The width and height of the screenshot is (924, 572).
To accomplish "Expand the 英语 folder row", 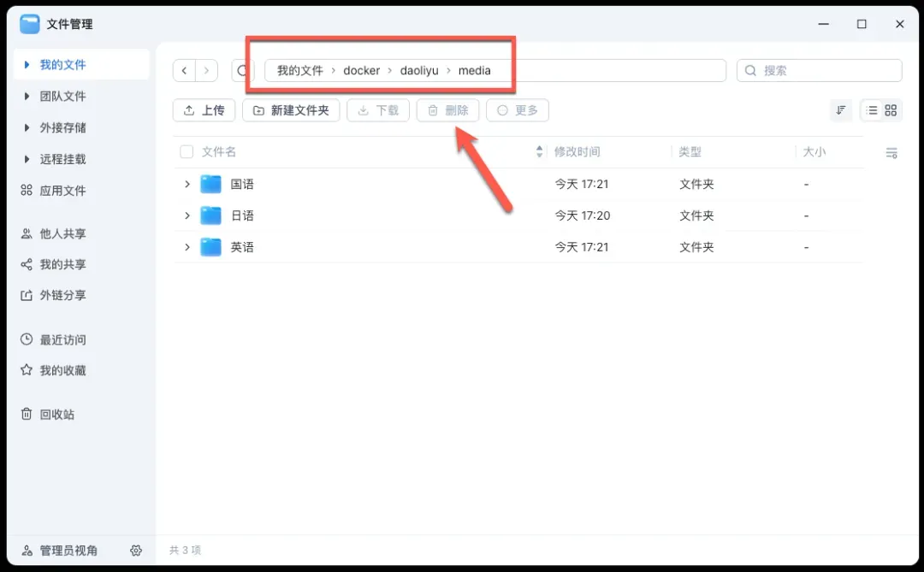I will pyautogui.click(x=187, y=247).
